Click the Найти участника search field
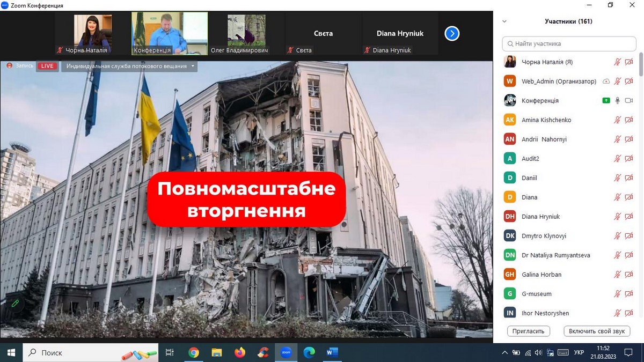The width and height of the screenshot is (644, 362). point(569,43)
